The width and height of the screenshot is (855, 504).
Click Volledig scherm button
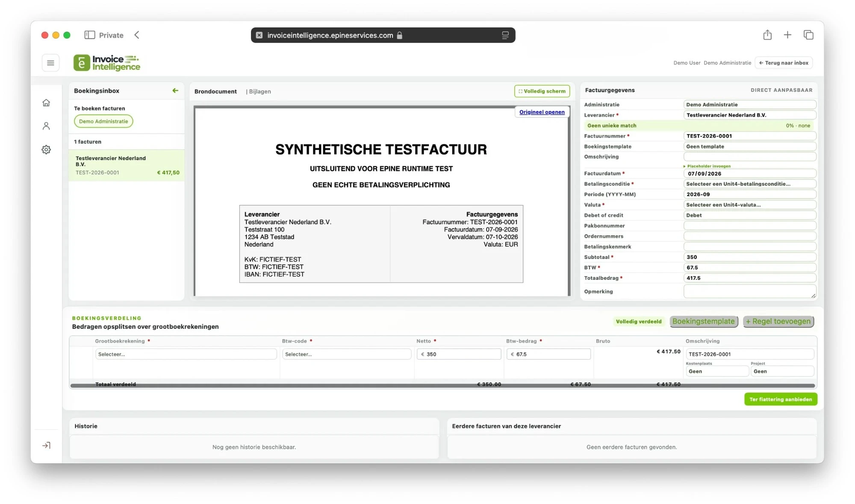[542, 91]
